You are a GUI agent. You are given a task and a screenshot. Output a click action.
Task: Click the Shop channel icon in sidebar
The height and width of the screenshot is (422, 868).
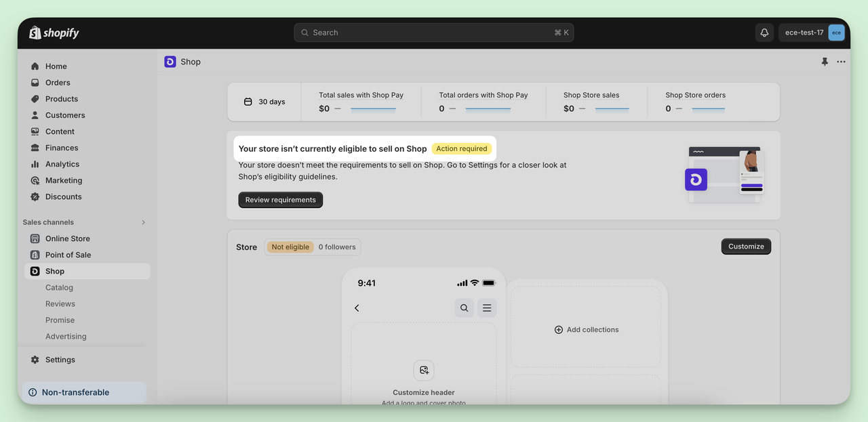click(x=35, y=271)
